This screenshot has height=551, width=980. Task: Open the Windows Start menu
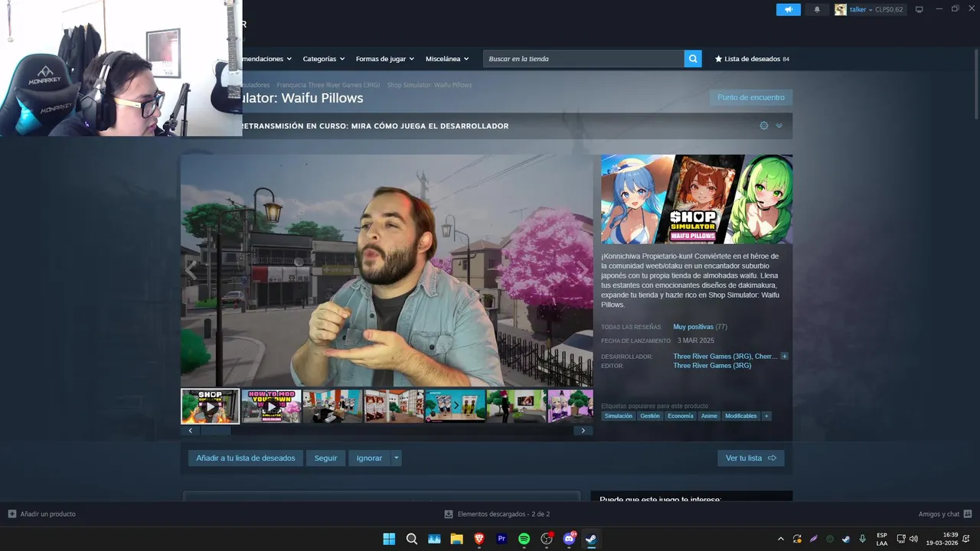point(389,539)
